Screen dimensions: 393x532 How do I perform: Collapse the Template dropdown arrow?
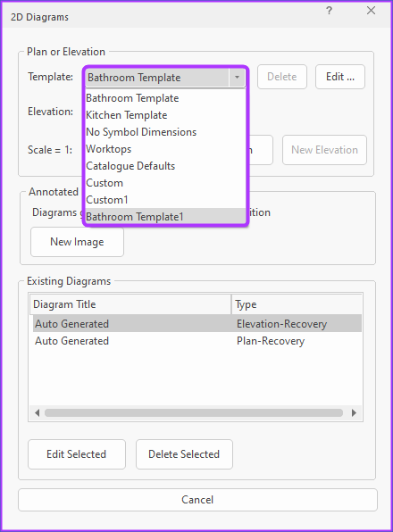(x=237, y=77)
